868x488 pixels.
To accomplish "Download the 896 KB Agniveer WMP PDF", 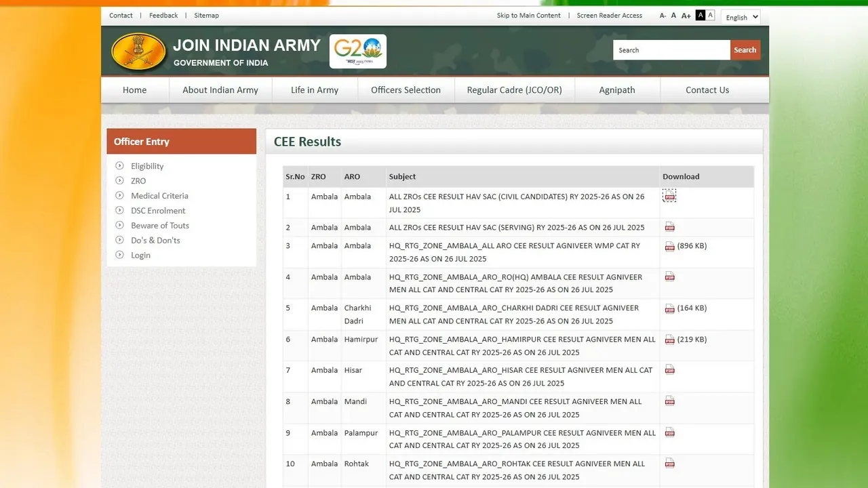I will [669, 245].
